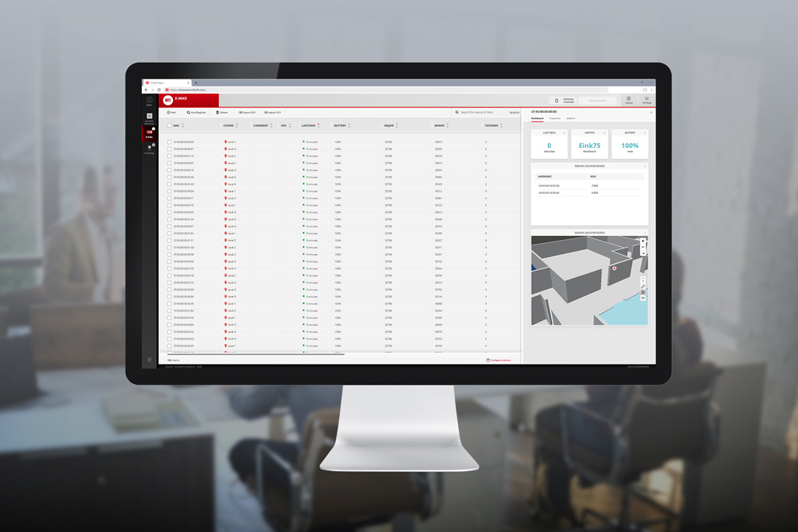Open the Apps sidebar icon
The width and height of the screenshot is (798, 532).
[x=150, y=100]
